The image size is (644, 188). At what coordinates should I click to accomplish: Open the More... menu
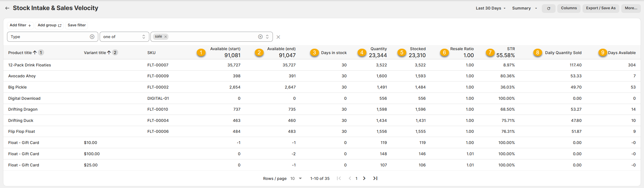pyautogui.click(x=631, y=8)
